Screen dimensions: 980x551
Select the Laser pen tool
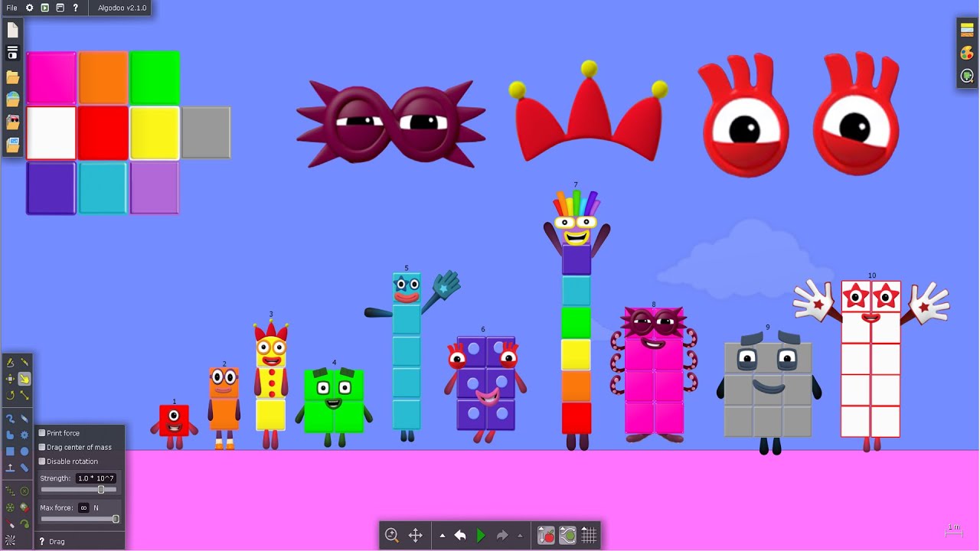10,523
